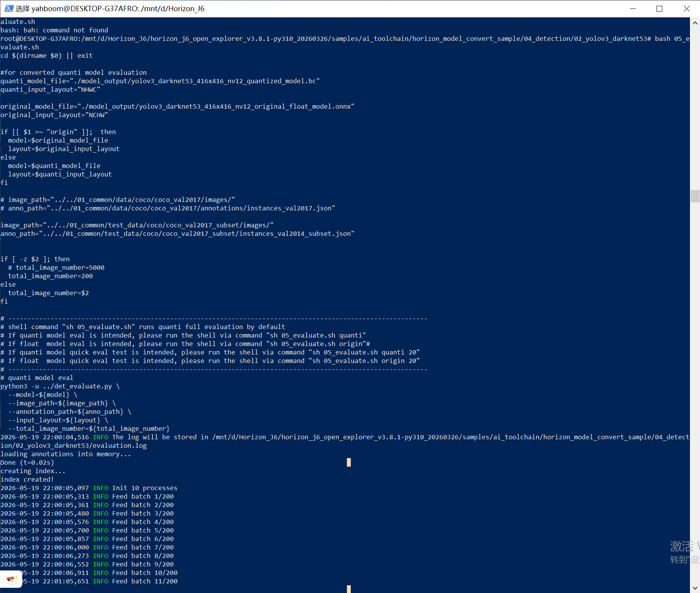Click 'creating index...' line

[x=33, y=471]
